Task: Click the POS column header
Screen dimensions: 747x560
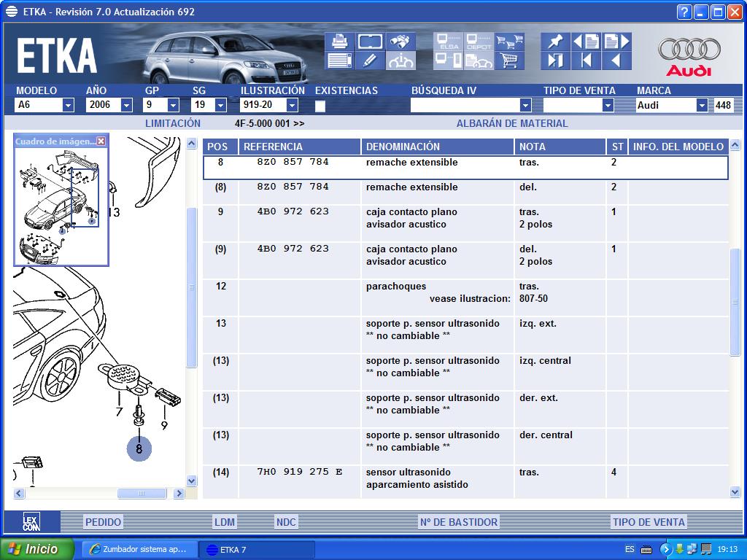Action: pyautogui.click(x=220, y=147)
